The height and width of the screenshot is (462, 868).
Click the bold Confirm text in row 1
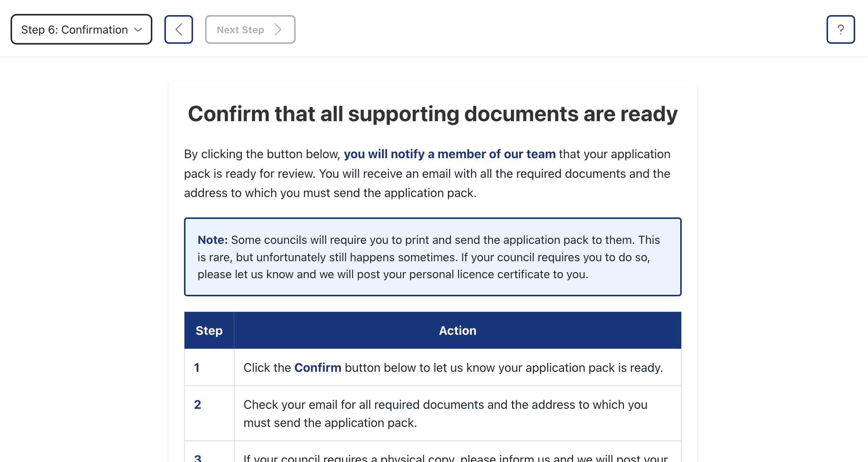317,367
